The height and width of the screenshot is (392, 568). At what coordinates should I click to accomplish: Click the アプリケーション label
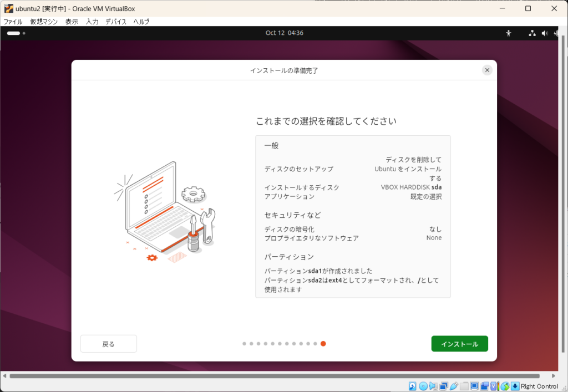tap(290, 196)
